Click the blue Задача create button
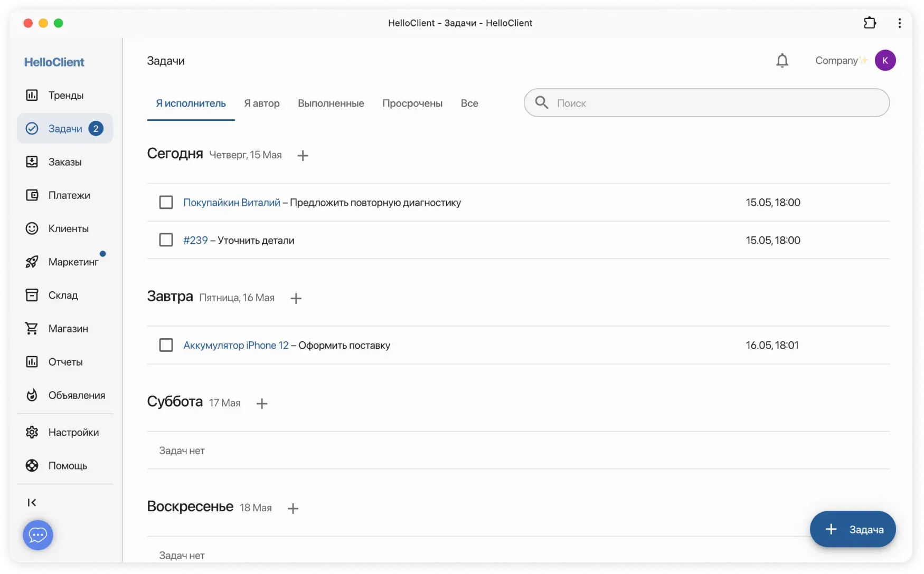924x574 pixels. pyautogui.click(x=852, y=529)
